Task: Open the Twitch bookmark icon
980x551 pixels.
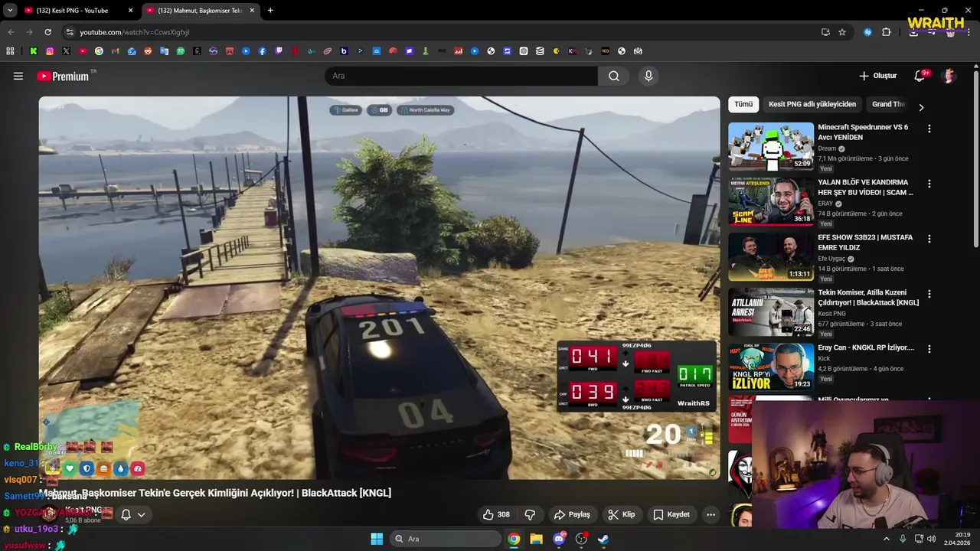Action: click(279, 51)
